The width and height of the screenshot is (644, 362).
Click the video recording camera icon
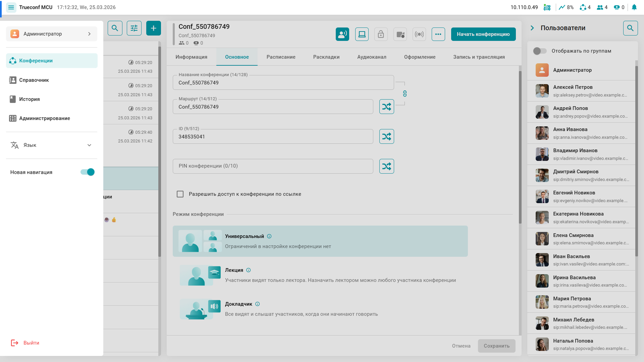[x=400, y=34]
